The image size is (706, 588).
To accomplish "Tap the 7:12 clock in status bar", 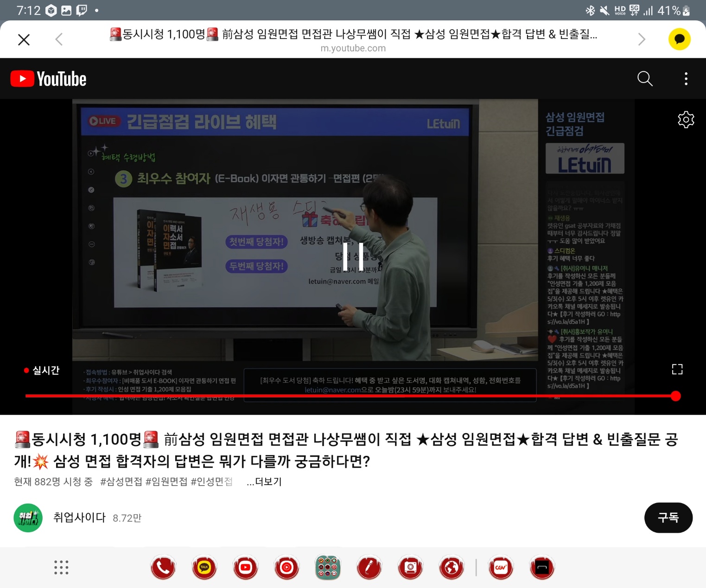I will (29, 11).
